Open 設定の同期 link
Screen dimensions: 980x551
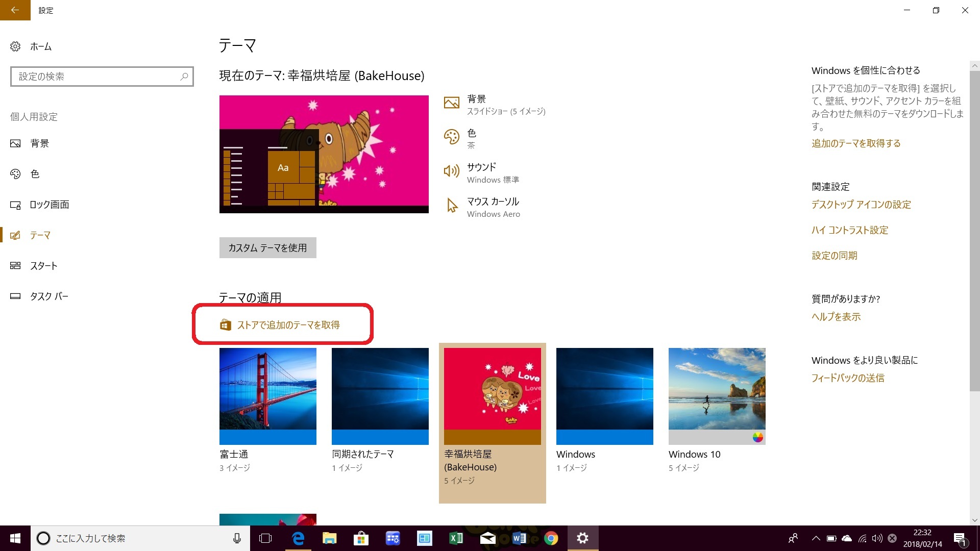[x=835, y=256]
